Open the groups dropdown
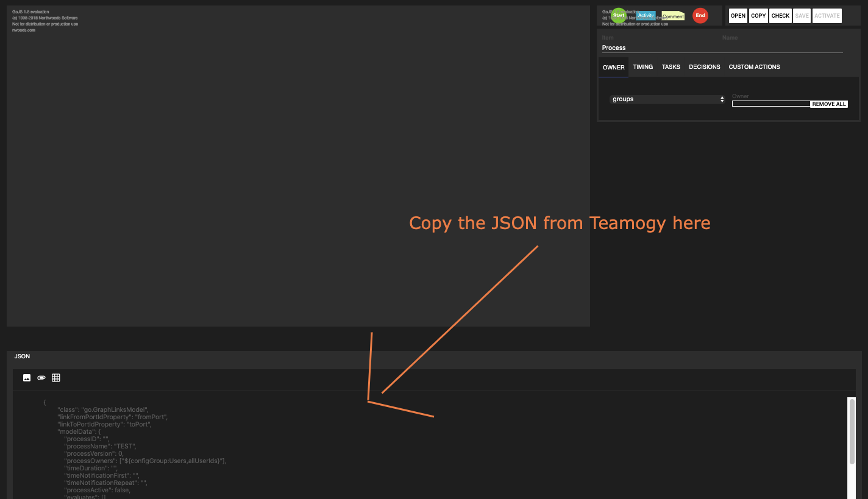Viewport: 868px width, 499px height. click(x=668, y=99)
